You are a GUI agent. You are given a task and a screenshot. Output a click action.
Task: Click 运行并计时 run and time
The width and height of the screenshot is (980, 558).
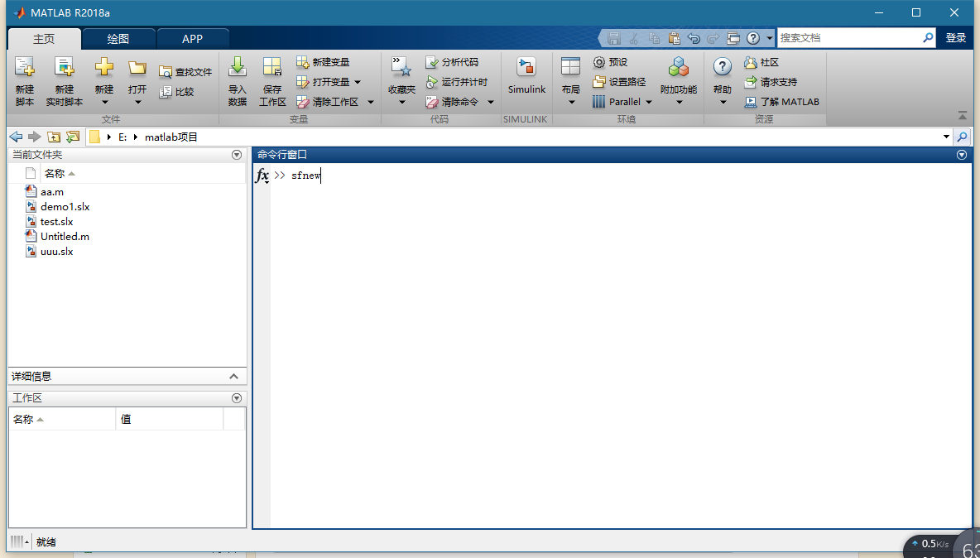click(x=456, y=82)
